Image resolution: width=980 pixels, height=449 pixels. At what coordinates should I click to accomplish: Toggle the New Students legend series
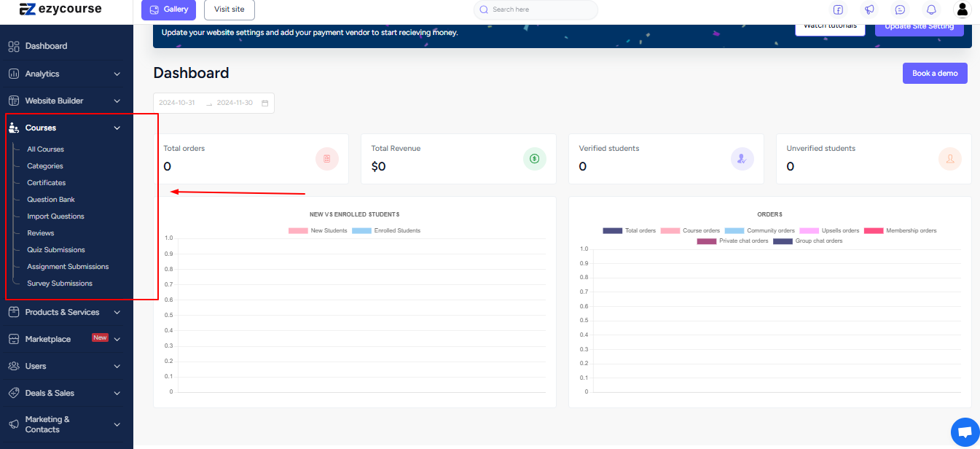[318, 230]
